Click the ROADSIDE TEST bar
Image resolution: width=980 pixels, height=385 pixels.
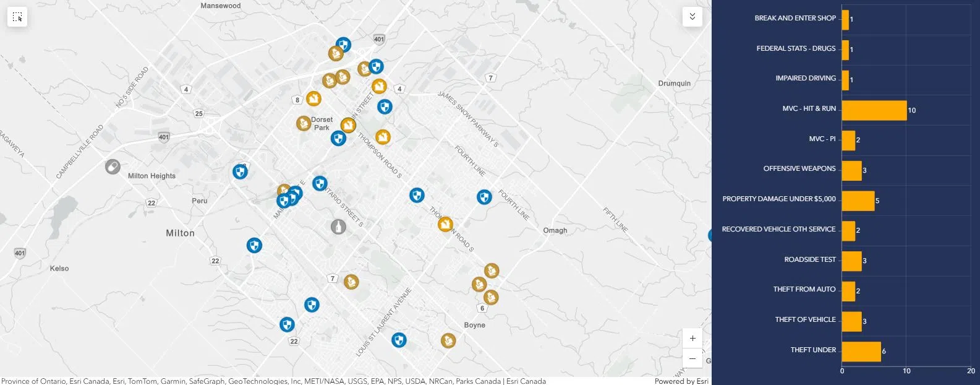[851, 261]
